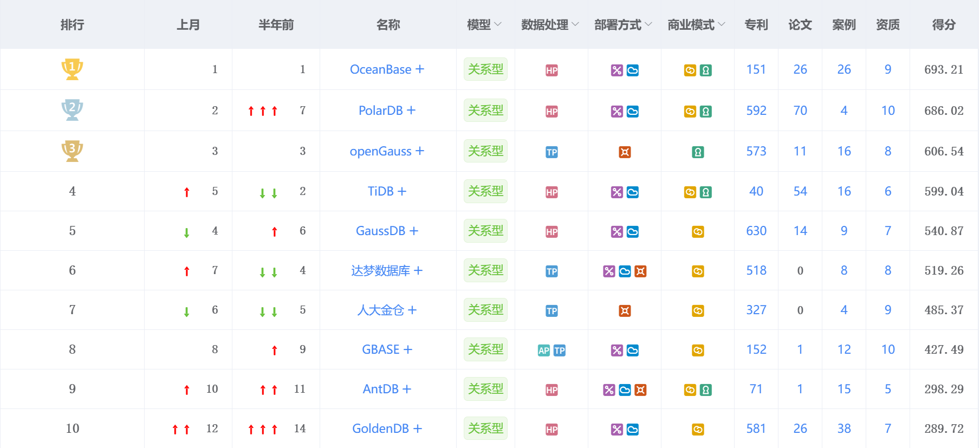Click the AP badge in the GBASE row
Image resolution: width=980 pixels, height=448 pixels.
point(544,350)
